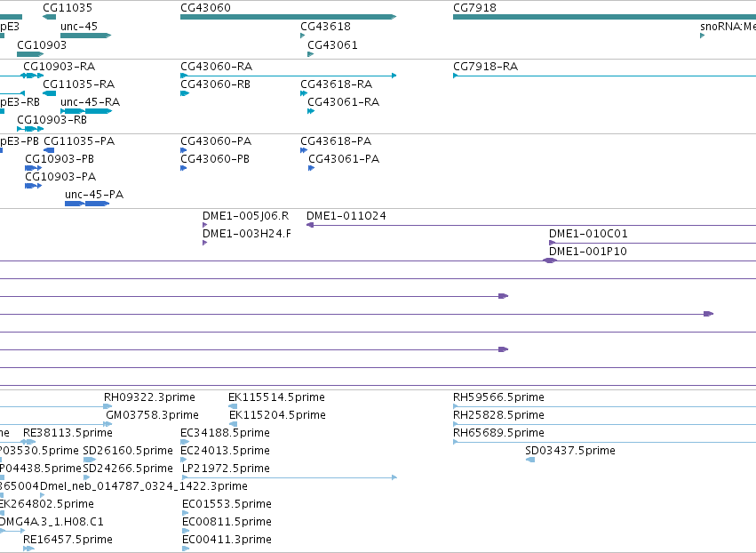The width and height of the screenshot is (756, 553).
Task: Select the DME1-005J06.R arrow glyph
Action: pos(205,225)
